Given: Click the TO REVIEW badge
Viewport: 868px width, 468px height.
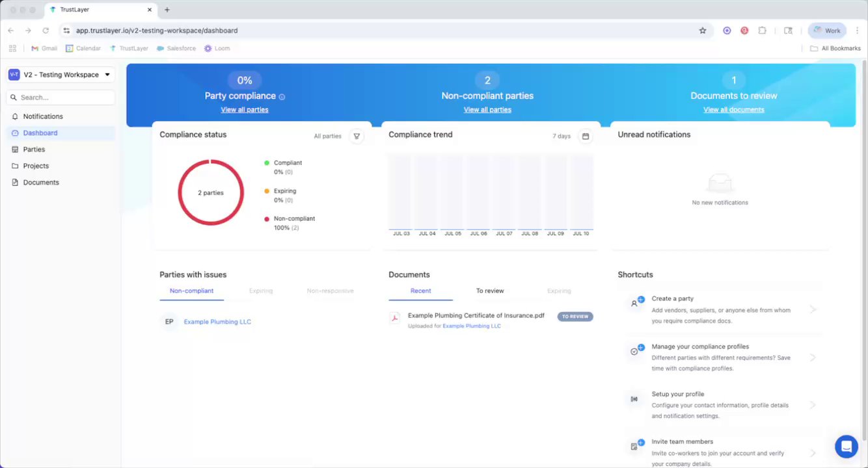Looking at the screenshot, I should [x=575, y=317].
